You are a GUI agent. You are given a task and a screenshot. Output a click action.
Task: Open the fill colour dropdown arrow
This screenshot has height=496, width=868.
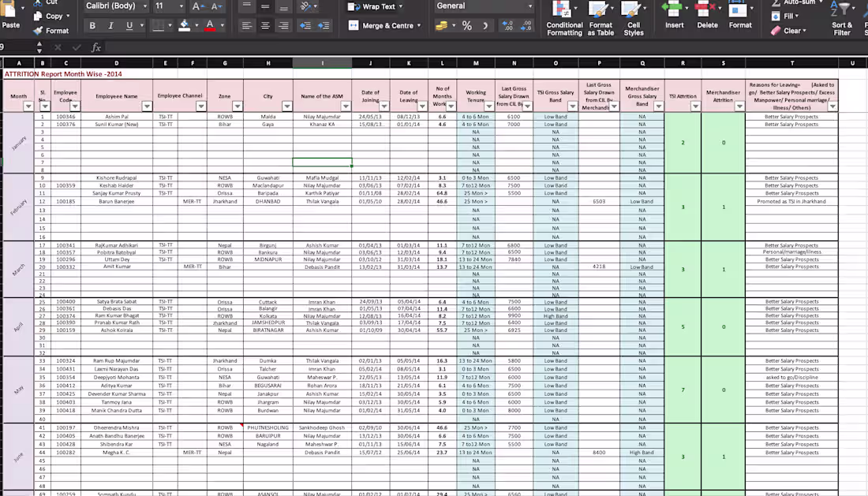click(x=196, y=25)
